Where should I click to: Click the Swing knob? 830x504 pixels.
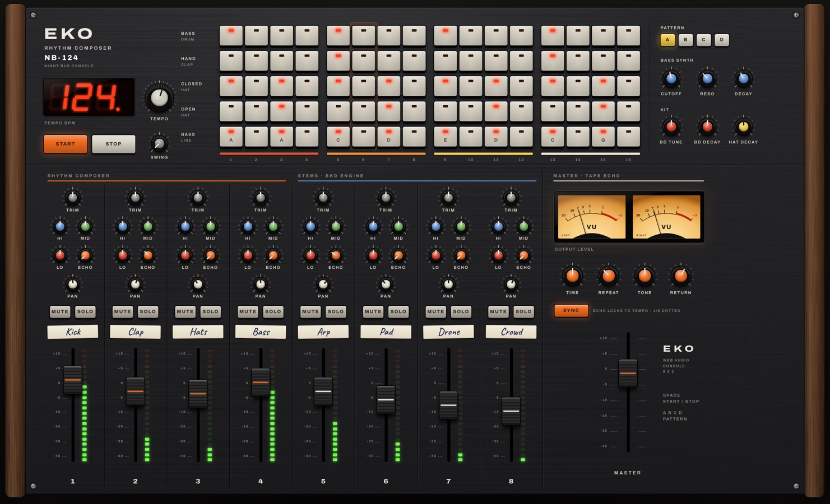pos(159,144)
